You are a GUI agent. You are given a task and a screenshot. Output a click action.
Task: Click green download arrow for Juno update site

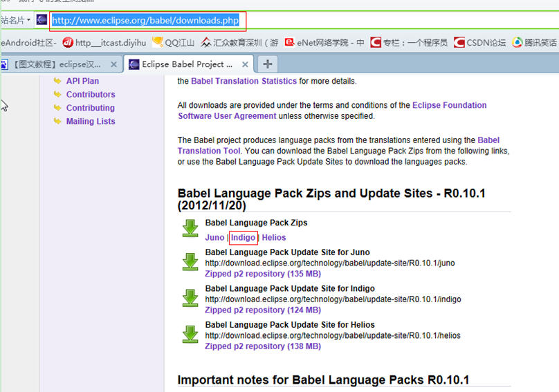(190, 261)
